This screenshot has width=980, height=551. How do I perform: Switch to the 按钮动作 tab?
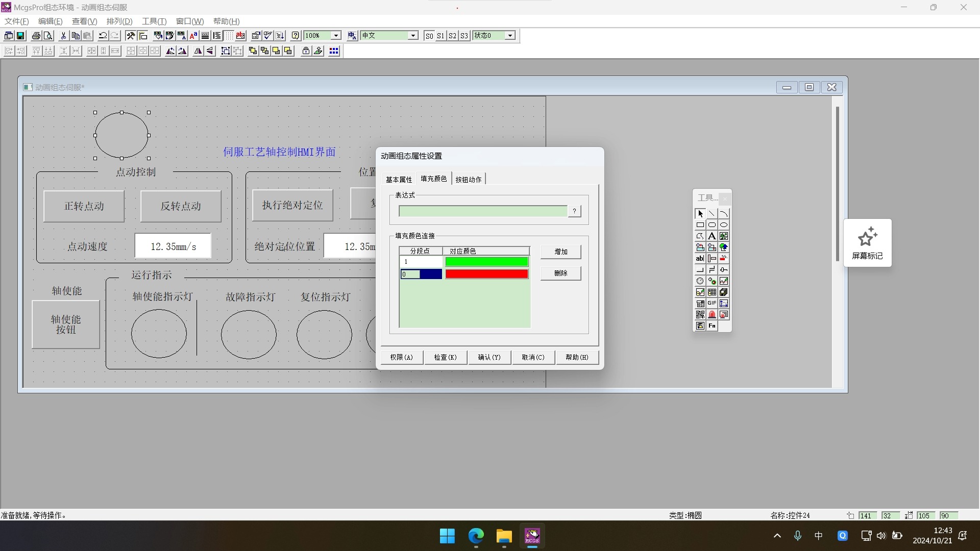coord(469,180)
